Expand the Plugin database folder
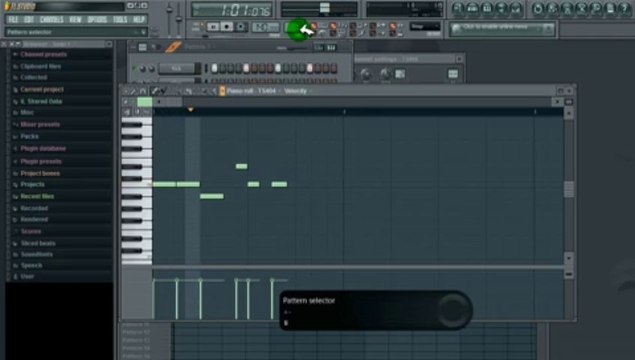 click(43, 149)
